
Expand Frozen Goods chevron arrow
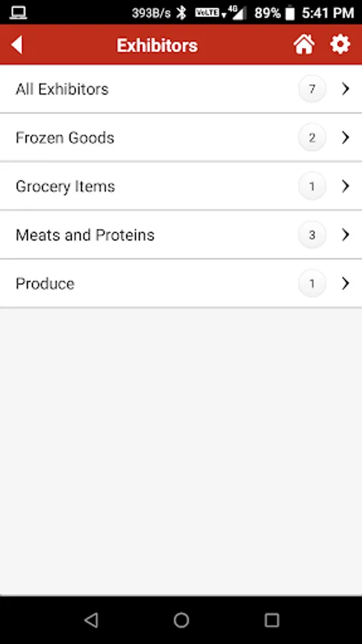(346, 137)
